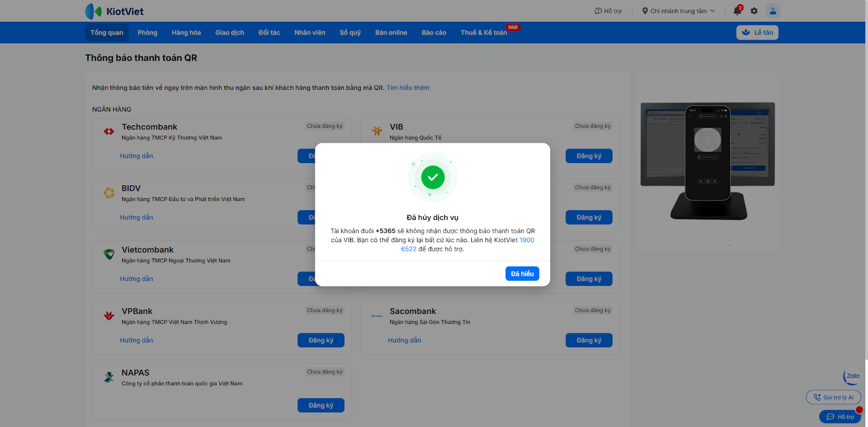Open the Đối tác menu

click(x=269, y=33)
